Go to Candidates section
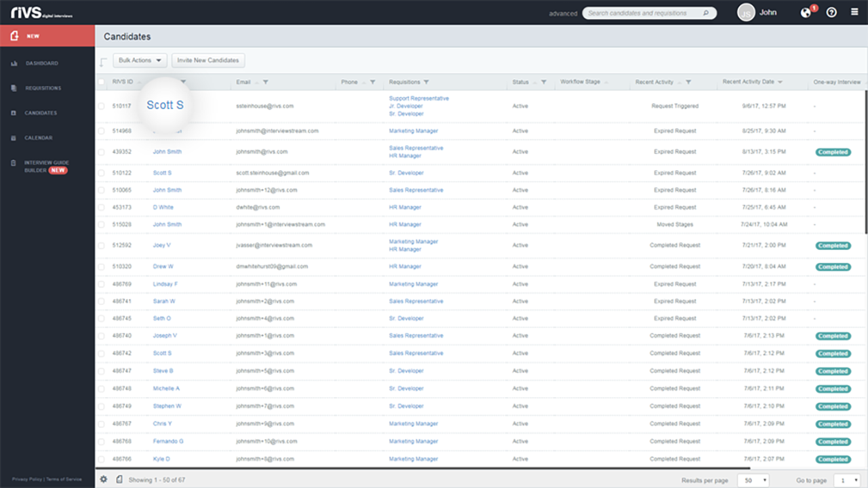868x488 pixels. pos(41,113)
